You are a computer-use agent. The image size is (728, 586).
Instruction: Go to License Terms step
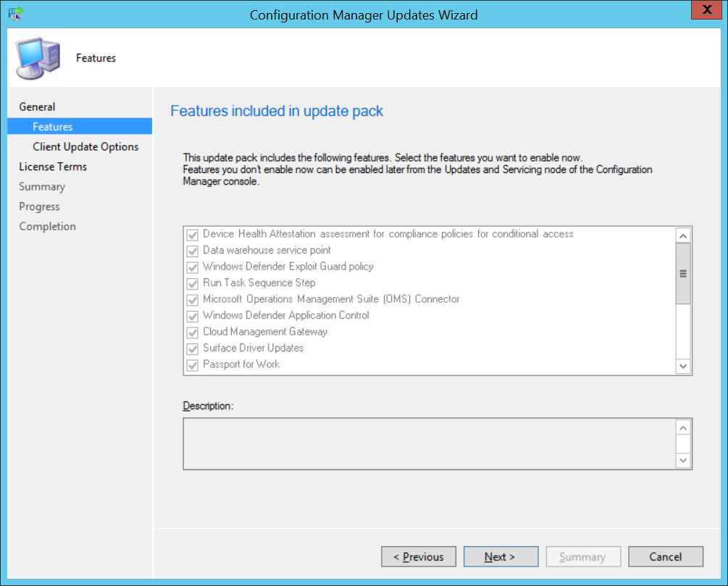53,167
